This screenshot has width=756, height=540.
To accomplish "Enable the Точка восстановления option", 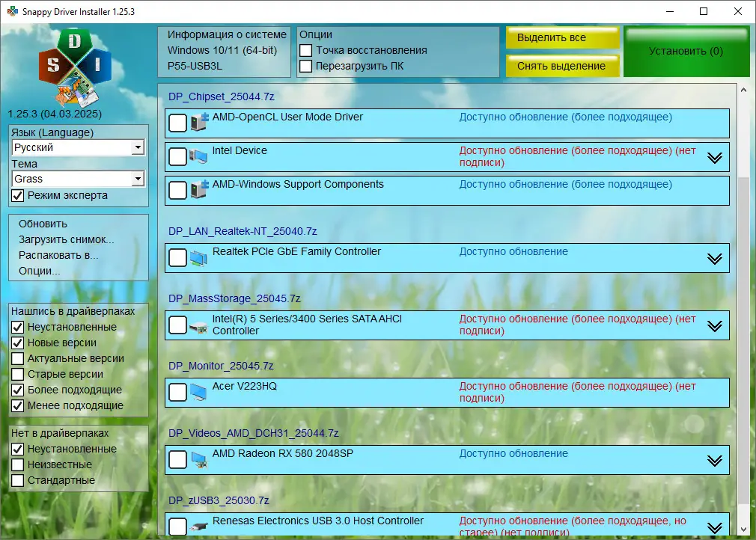I will coord(305,50).
